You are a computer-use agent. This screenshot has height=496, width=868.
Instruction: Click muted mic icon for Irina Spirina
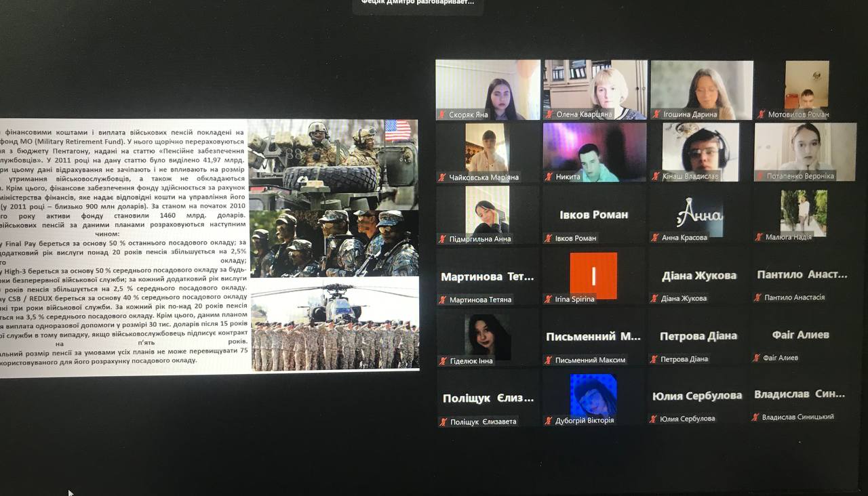click(x=548, y=299)
